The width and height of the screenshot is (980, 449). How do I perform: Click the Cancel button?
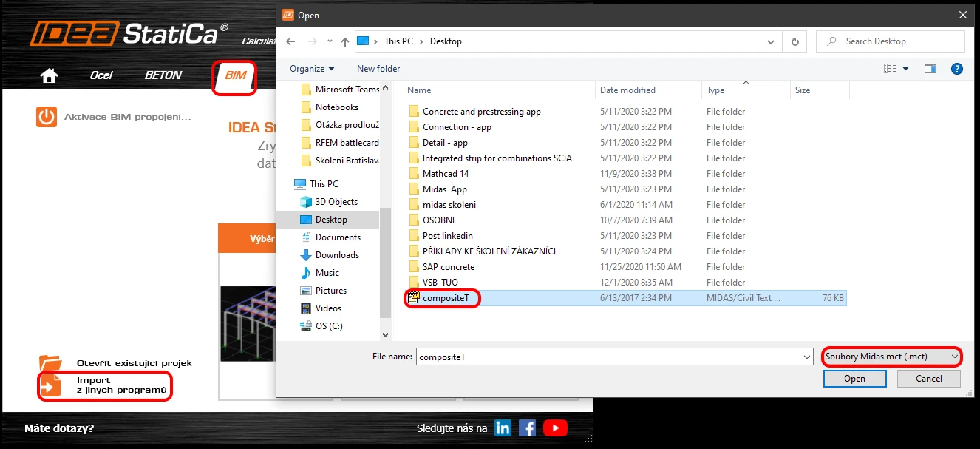click(x=929, y=379)
